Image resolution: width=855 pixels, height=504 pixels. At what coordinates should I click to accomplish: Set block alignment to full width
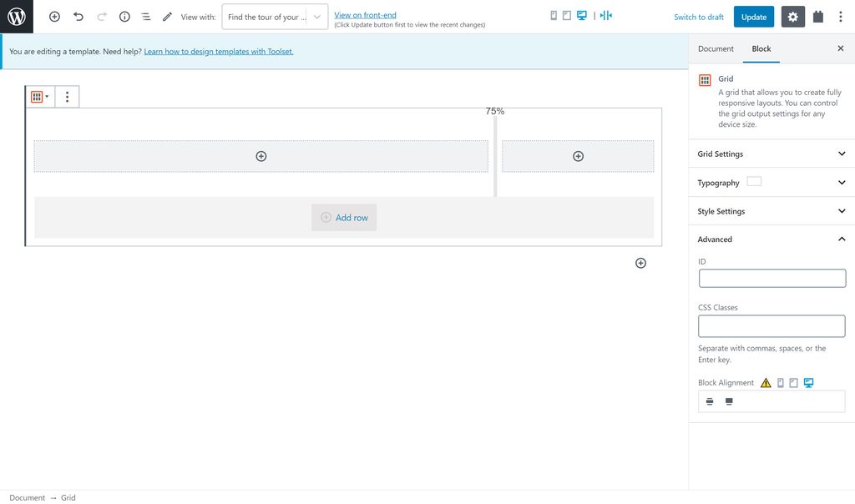click(x=729, y=401)
